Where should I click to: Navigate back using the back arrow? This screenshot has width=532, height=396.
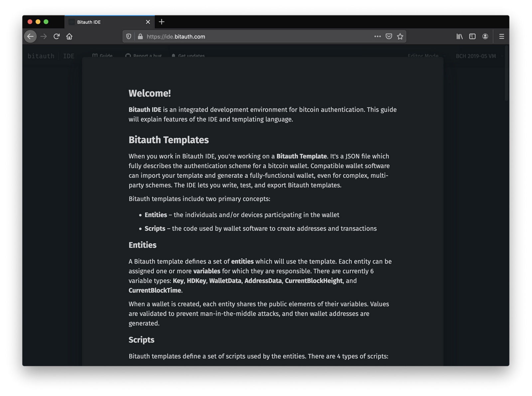point(30,37)
